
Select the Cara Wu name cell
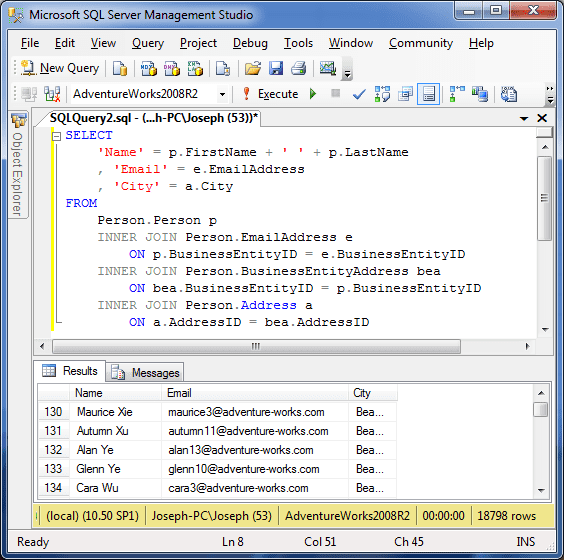[x=115, y=488]
